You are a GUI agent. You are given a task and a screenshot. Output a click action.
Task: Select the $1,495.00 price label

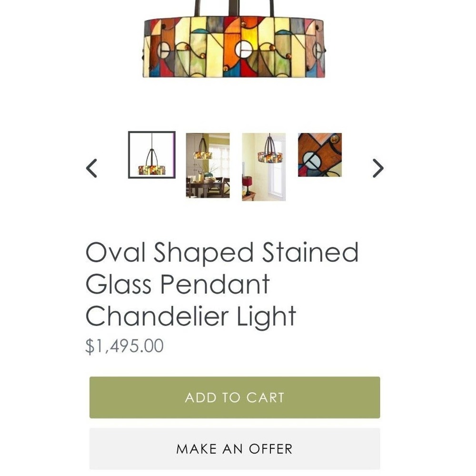[125, 345]
